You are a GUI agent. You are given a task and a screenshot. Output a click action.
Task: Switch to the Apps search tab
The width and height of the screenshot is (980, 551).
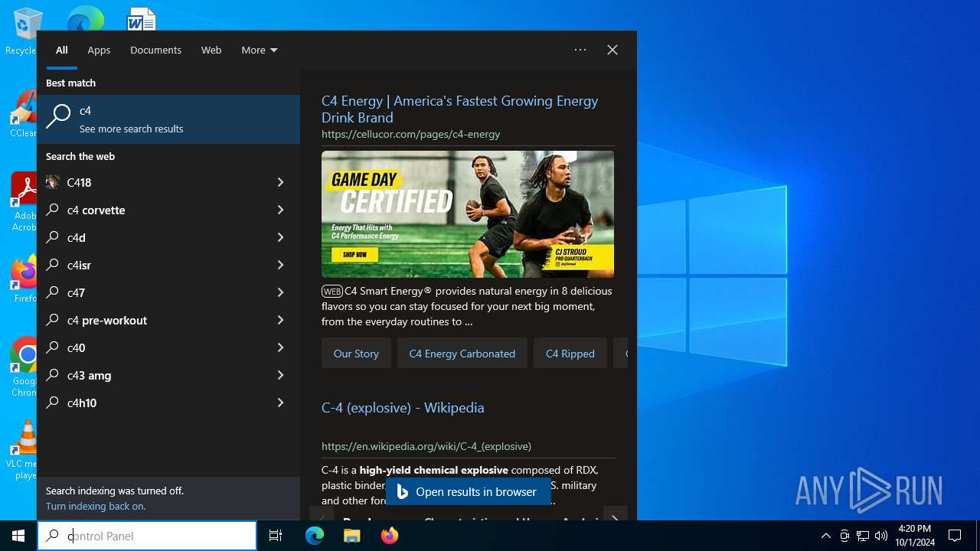pos(99,50)
